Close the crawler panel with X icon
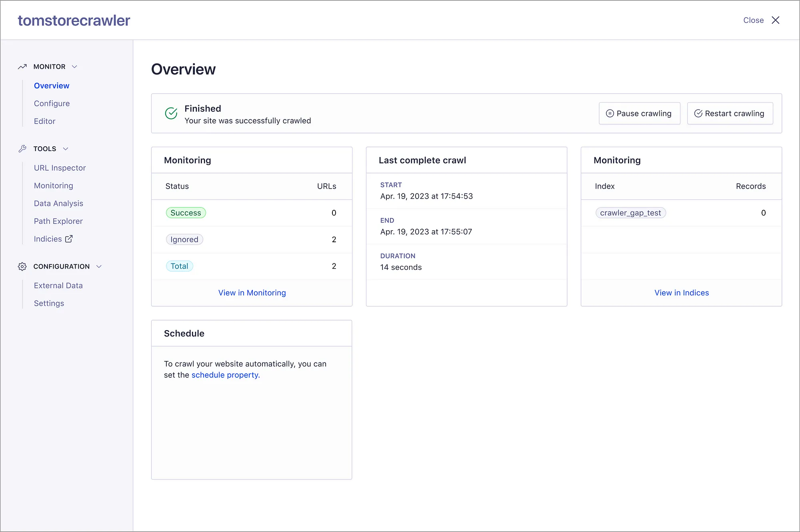This screenshot has width=800, height=532. tap(775, 20)
